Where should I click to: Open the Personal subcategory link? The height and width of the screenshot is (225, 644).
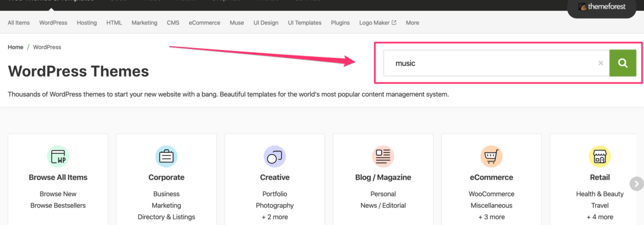point(383,194)
